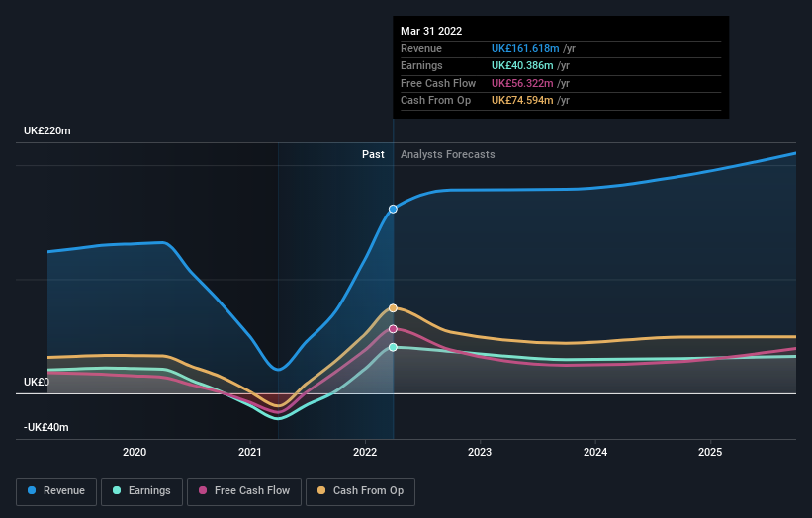Viewport: 812px width, 518px height.
Task: Click the Past section label
Action: tap(373, 155)
